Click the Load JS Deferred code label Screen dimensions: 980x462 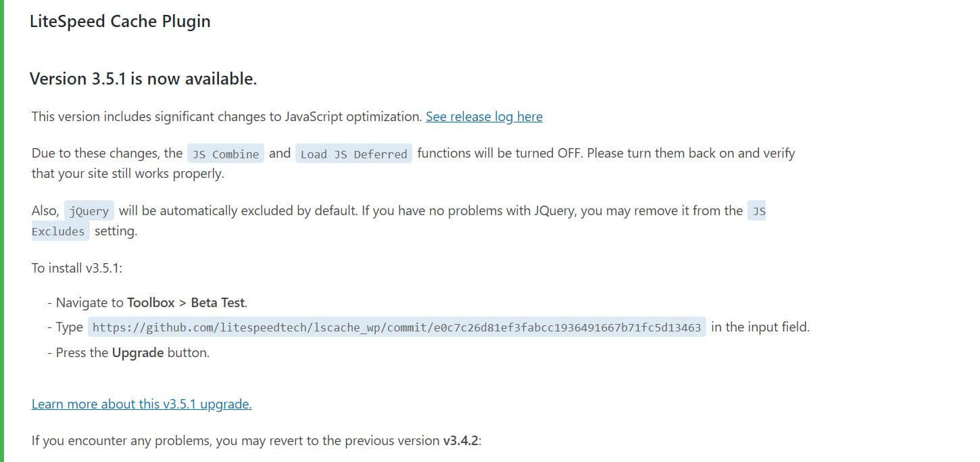[353, 154]
